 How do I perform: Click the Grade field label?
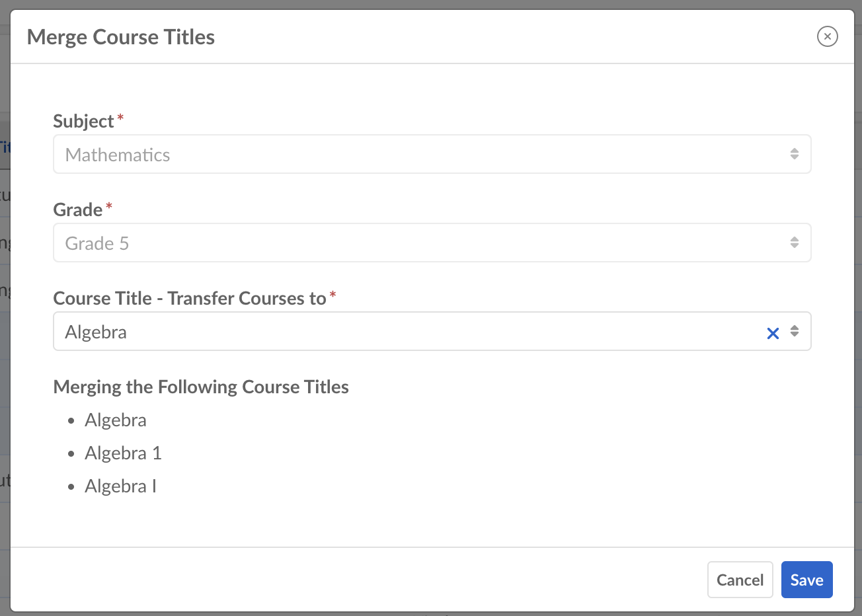pos(78,210)
